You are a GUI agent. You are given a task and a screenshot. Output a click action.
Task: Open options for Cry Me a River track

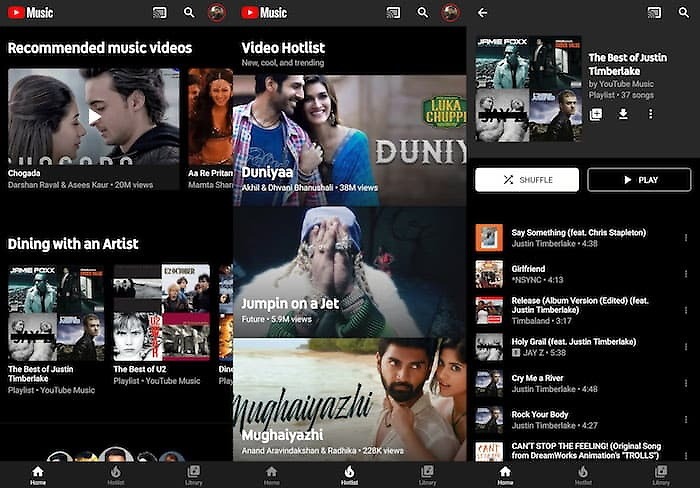[x=686, y=383]
